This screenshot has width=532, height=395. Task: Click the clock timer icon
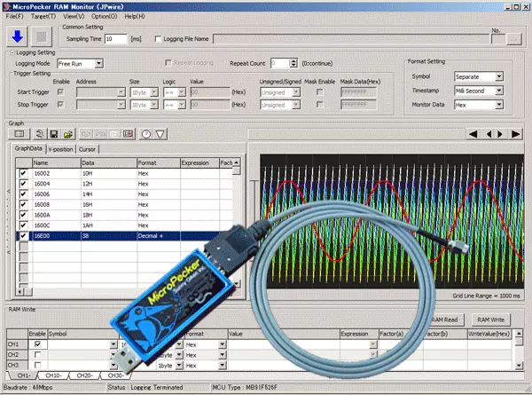(145, 134)
